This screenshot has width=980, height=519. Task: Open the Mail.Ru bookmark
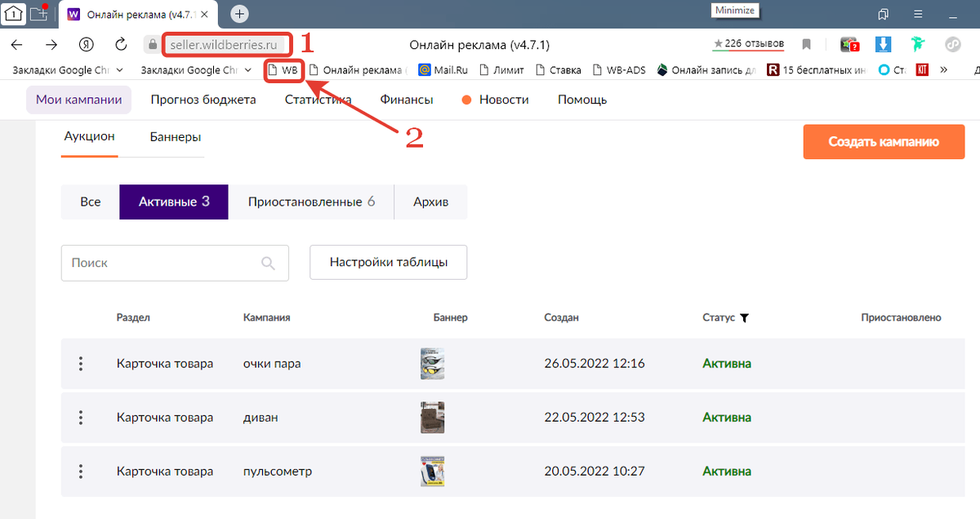[x=443, y=70]
